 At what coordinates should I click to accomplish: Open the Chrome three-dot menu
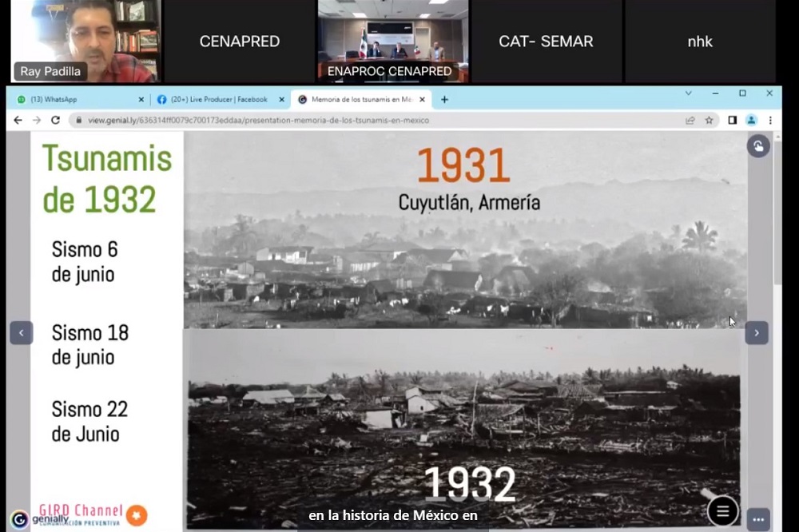pos(770,120)
